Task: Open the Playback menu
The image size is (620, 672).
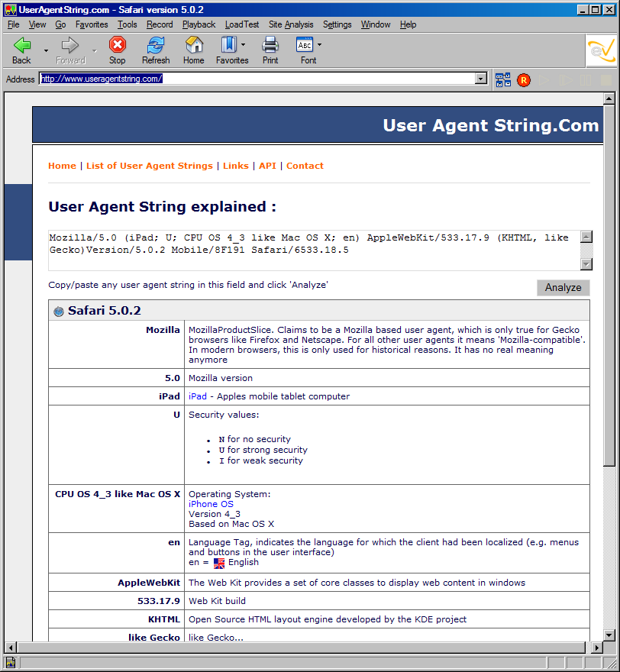Action: point(199,24)
